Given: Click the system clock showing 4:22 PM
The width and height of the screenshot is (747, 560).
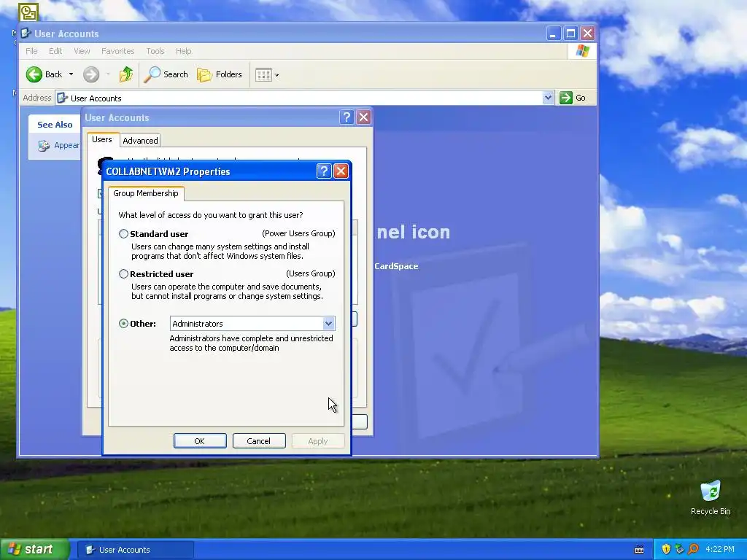Looking at the screenshot, I should tap(720, 549).
